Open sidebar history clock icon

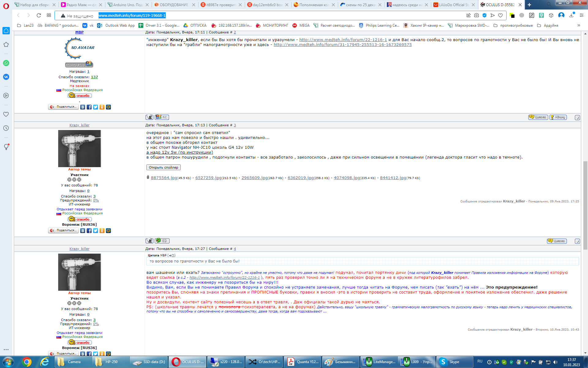coord(6,128)
